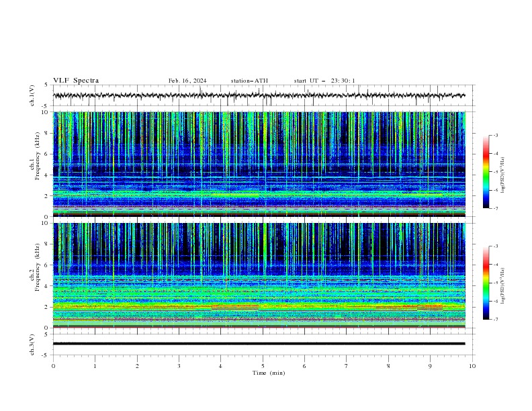Click the 'Time (min)' axis label

(x=269, y=373)
